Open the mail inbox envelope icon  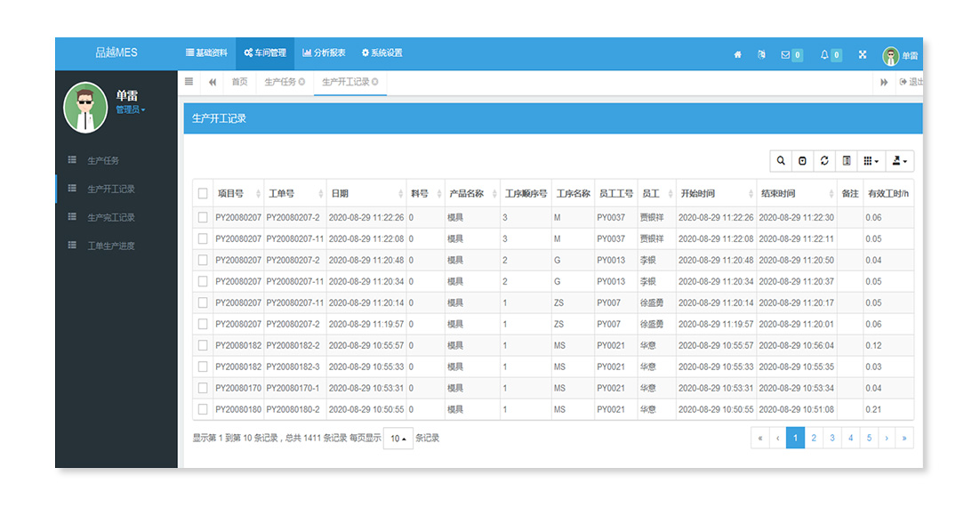click(785, 54)
